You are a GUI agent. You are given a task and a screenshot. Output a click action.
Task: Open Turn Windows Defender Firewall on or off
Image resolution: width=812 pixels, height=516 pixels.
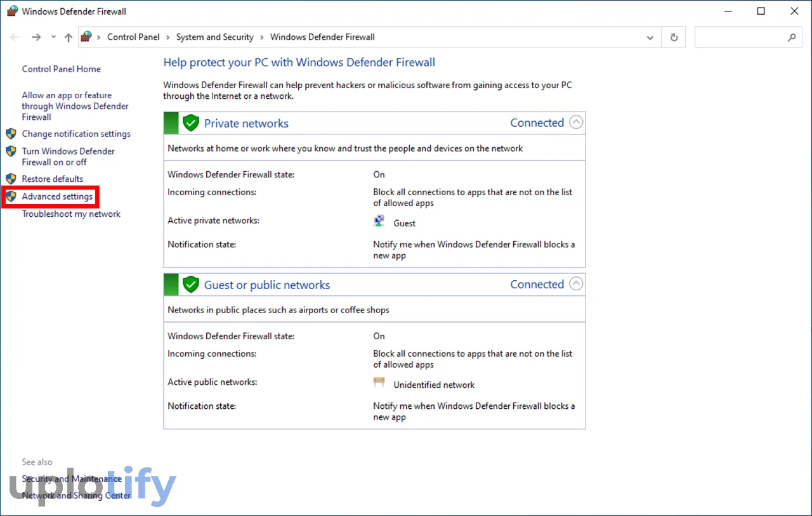(69, 157)
